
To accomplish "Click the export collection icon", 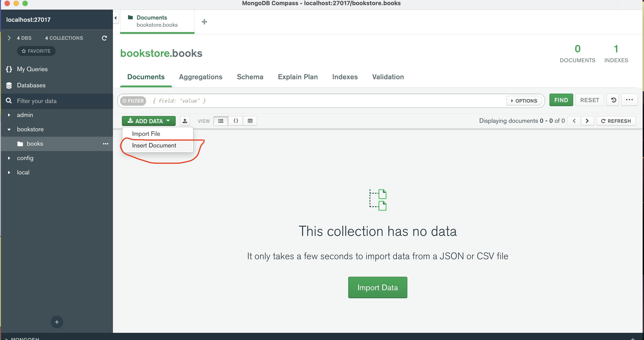I will [x=185, y=121].
